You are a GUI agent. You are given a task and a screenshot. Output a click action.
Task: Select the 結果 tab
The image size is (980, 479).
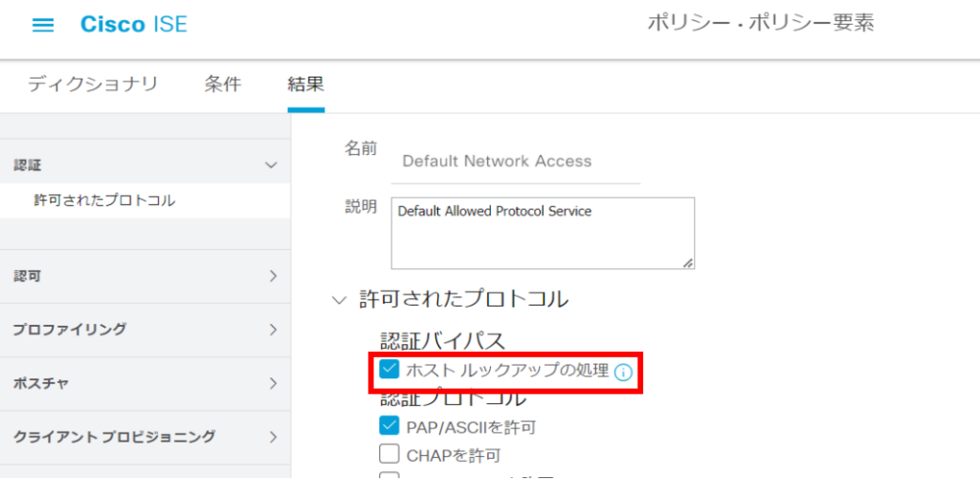point(306,84)
